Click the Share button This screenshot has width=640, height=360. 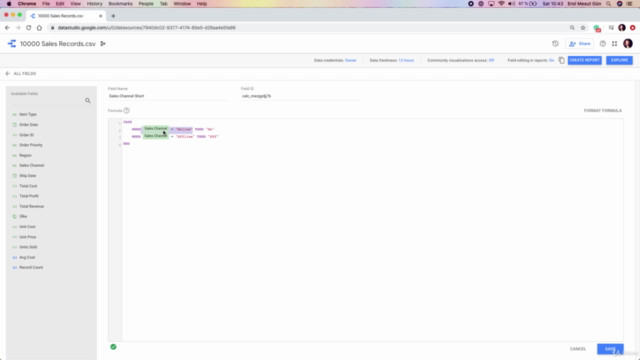click(580, 44)
